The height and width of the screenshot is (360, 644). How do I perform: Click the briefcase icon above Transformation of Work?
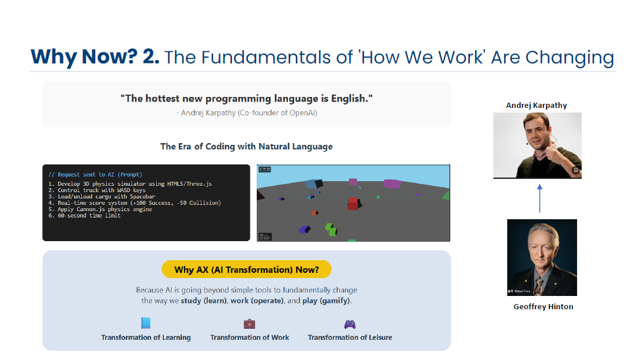(249, 324)
